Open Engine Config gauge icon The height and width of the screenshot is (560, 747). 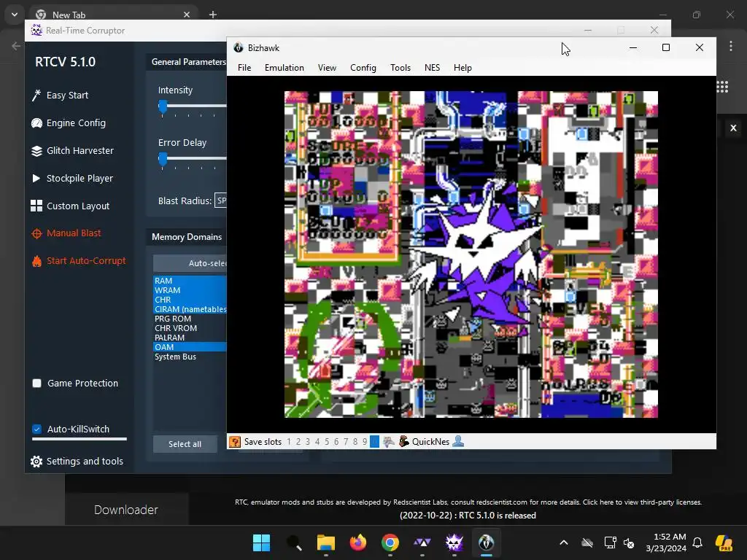click(x=36, y=123)
